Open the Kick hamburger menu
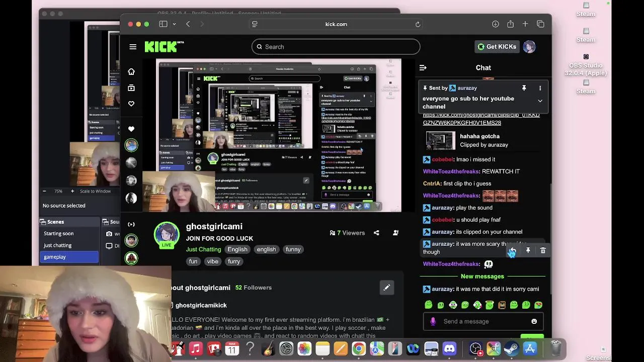Image resolution: width=644 pixels, height=362 pixels. pos(133,47)
